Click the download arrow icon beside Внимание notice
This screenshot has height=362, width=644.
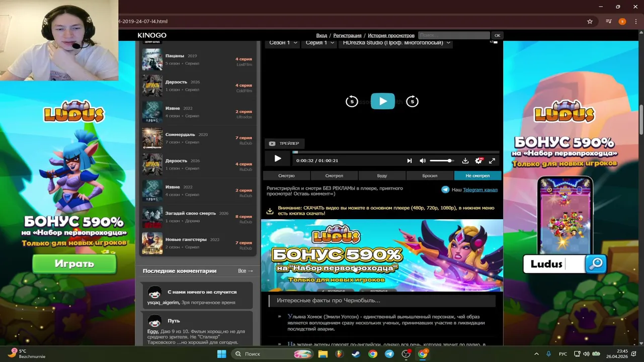tap(270, 211)
